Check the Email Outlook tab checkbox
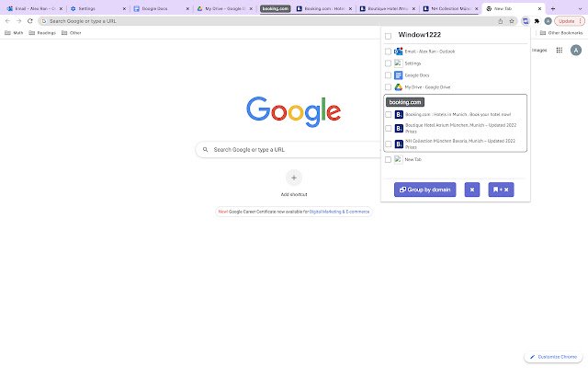Image resolution: width=588 pixels, height=368 pixels. pyautogui.click(x=388, y=52)
